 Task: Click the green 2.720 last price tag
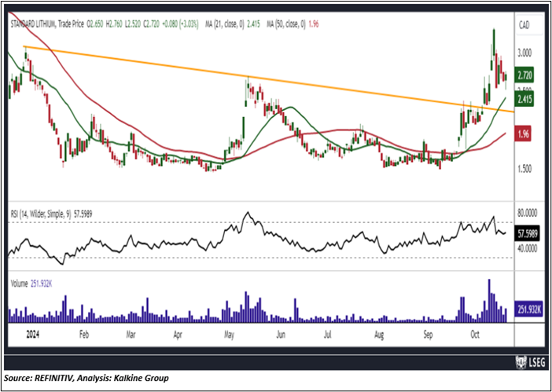pyautogui.click(x=524, y=75)
